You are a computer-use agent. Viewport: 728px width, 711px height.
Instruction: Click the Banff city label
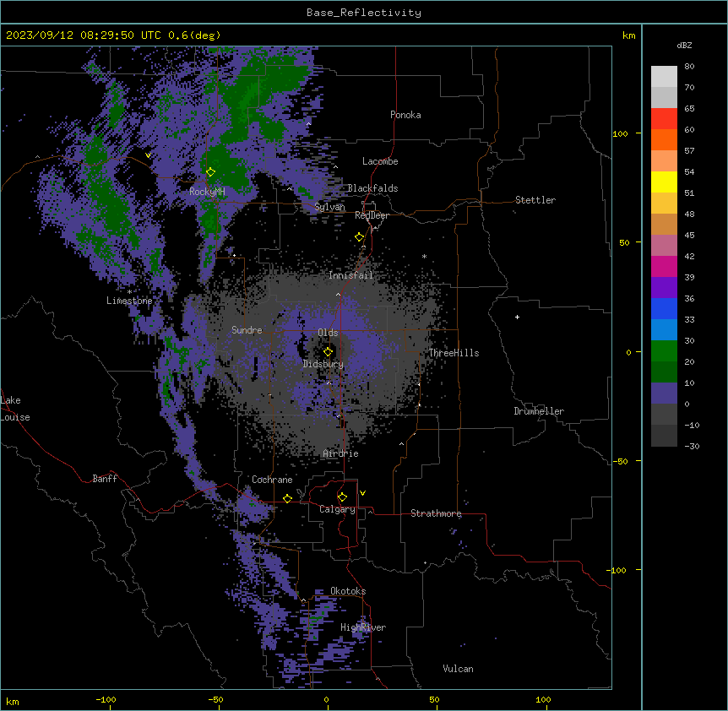(x=105, y=479)
